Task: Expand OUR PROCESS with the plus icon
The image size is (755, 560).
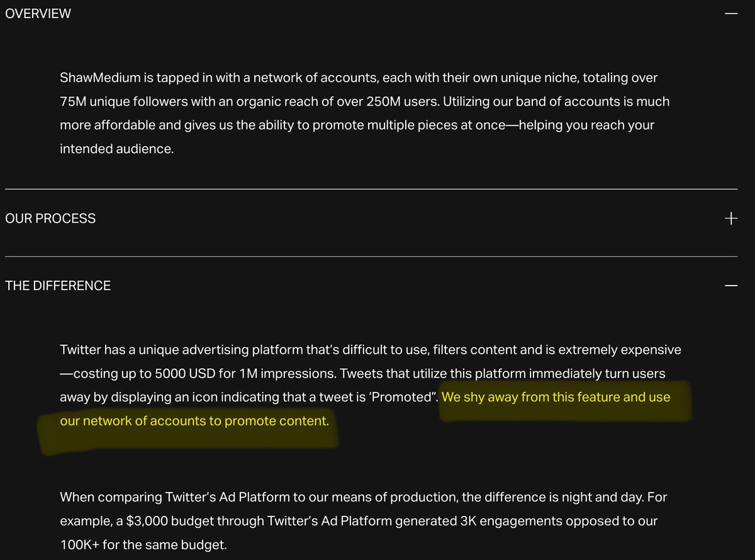Action: click(x=730, y=218)
